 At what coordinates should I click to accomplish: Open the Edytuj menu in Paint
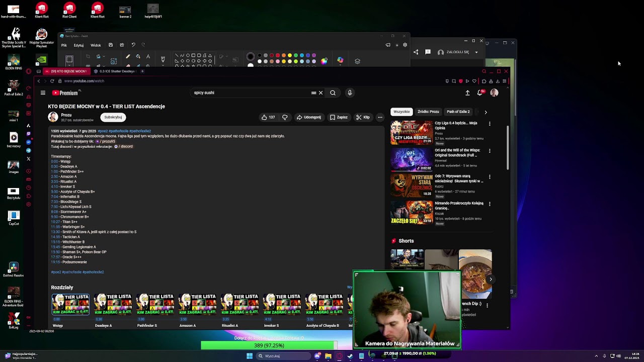[x=78, y=45]
